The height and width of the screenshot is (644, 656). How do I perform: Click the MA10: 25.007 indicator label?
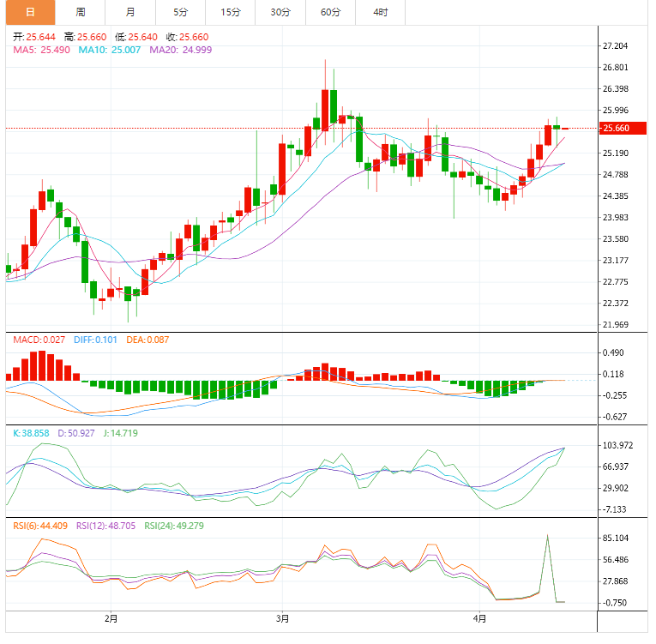(x=110, y=50)
